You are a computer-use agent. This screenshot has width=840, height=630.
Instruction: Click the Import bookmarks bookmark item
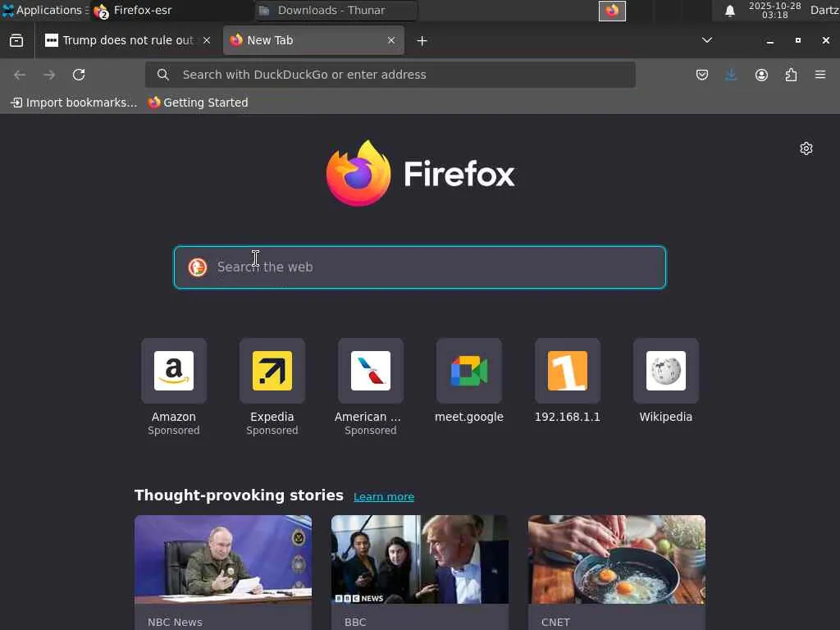click(x=75, y=103)
